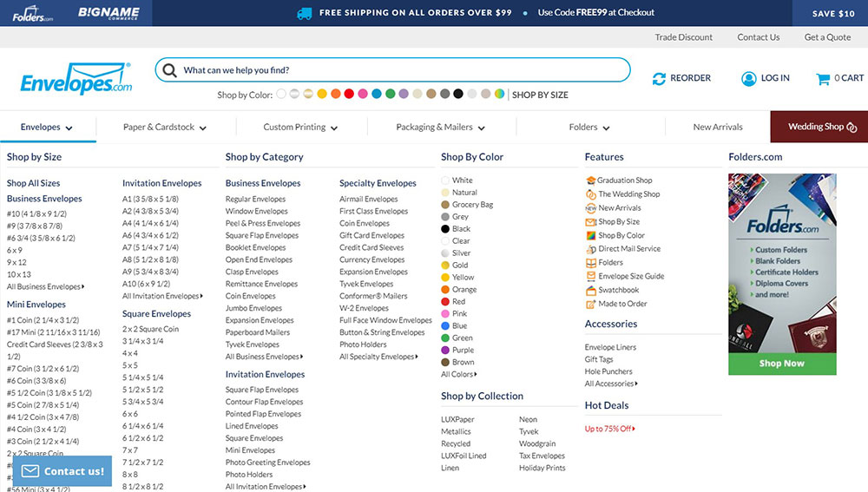Image resolution: width=868 pixels, height=492 pixels.
Task: Click the Swatchbook icon under Features
Action: click(x=591, y=290)
